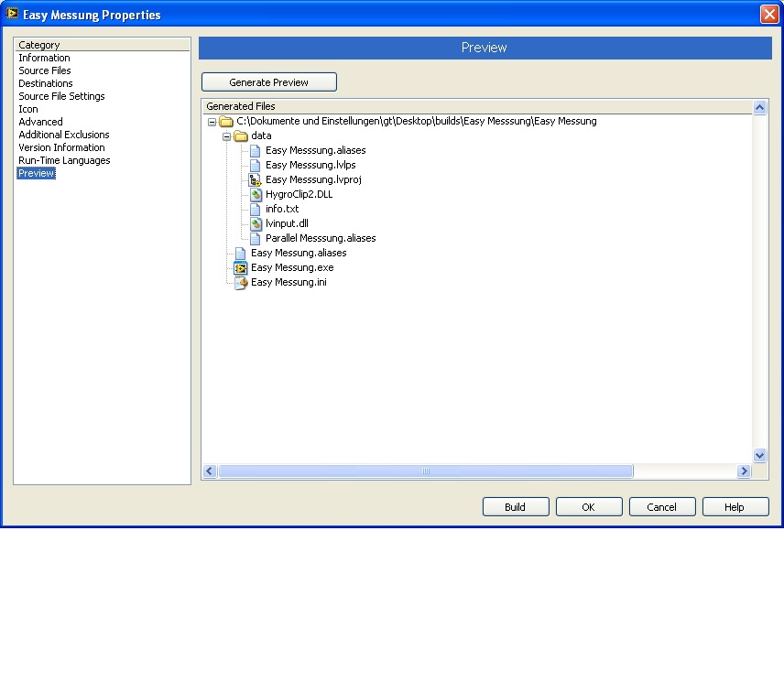The height and width of the screenshot is (693, 784).
Task: Click the HygroClip2.DLL library icon
Action: [256, 194]
